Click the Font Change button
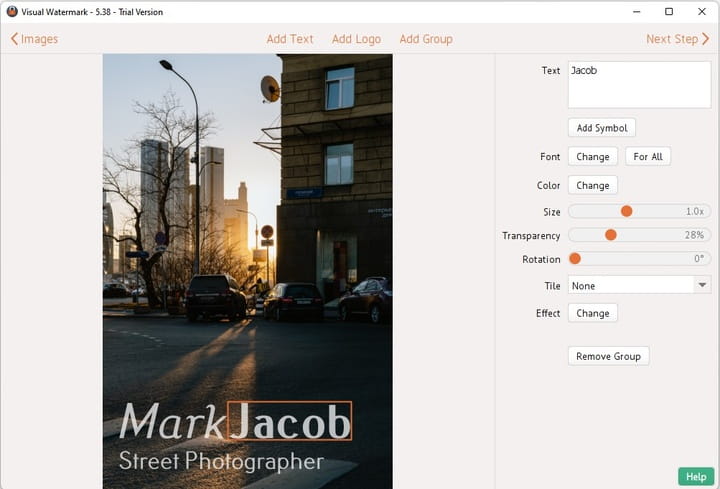This screenshot has height=489, width=720. click(x=592, y=157)
